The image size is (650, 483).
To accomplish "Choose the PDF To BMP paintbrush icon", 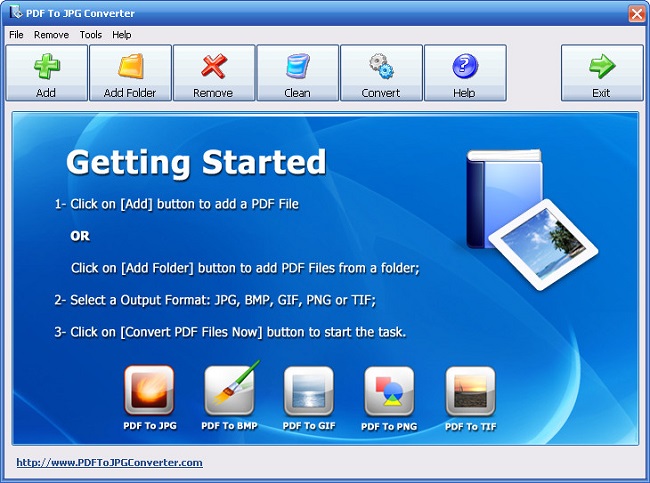I will pyautogui.click(x=230, y=391).
